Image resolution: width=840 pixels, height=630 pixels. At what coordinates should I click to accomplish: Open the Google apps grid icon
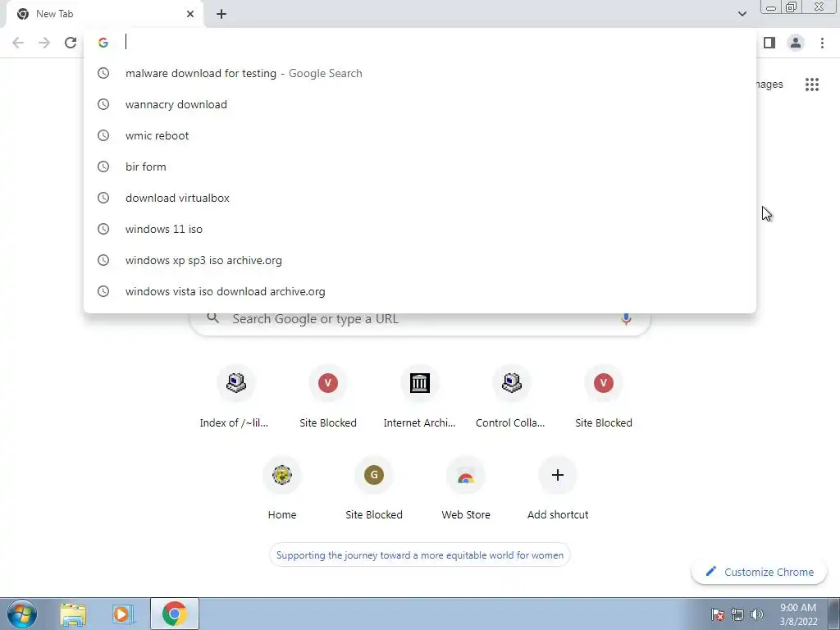point(811,84)
